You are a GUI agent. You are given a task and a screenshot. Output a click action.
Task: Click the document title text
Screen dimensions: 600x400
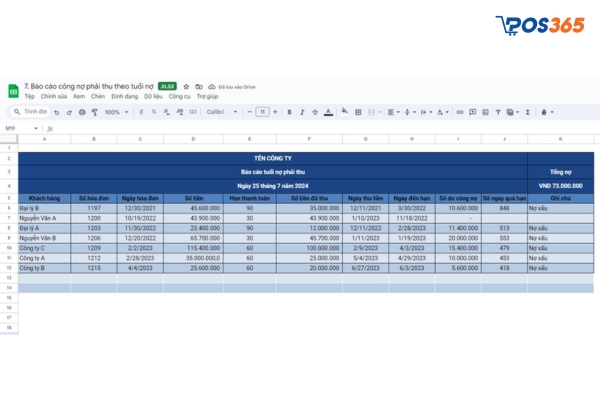pyautogui.click(x=89, y=87)
